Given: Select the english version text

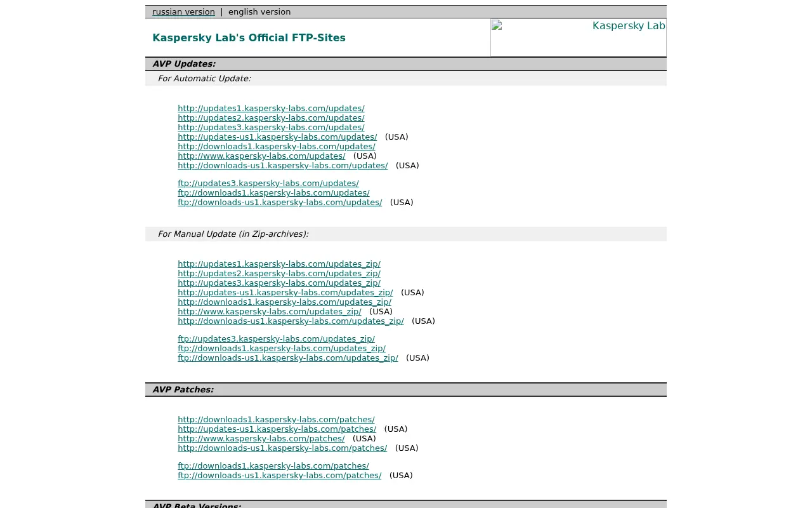Looking at the screenshot, I should [259, 11].
